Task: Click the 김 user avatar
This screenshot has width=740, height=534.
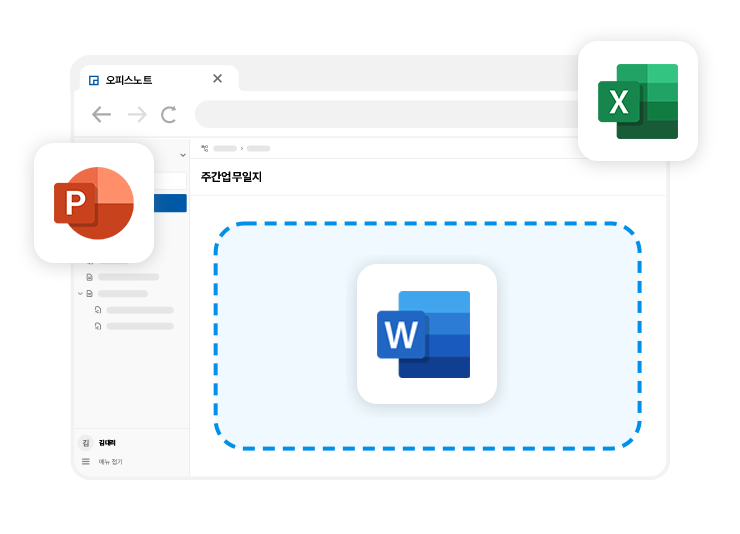Action: (x=85, y=442)
